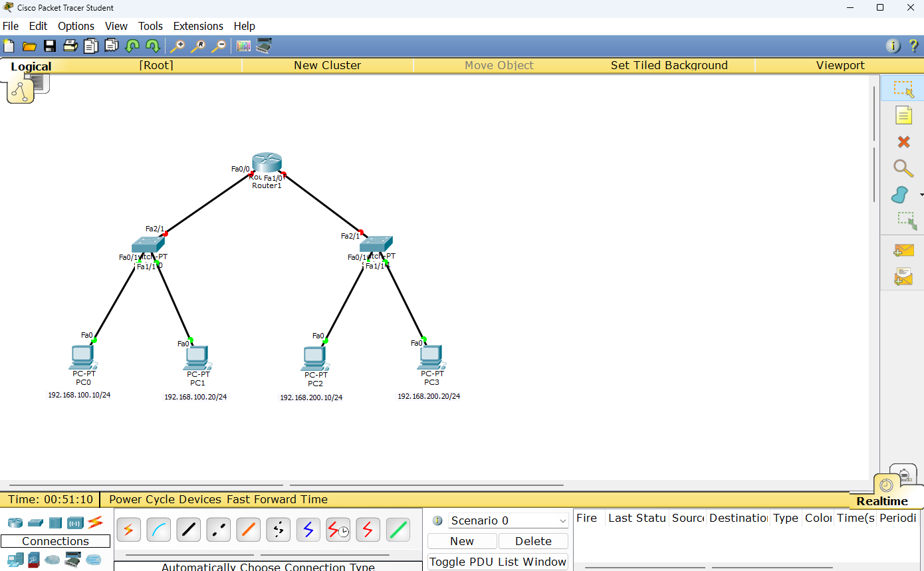Click the network information icon
Viewport: 924px width, 571px height.
point(893,46)
